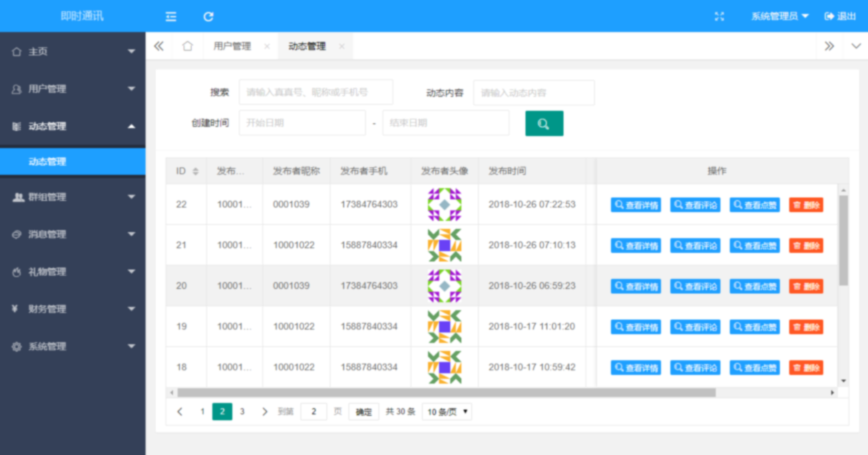Click the scroll-down arrow of table scrollbar
Screen dimensions: 868x455
[x=843, y=381]
